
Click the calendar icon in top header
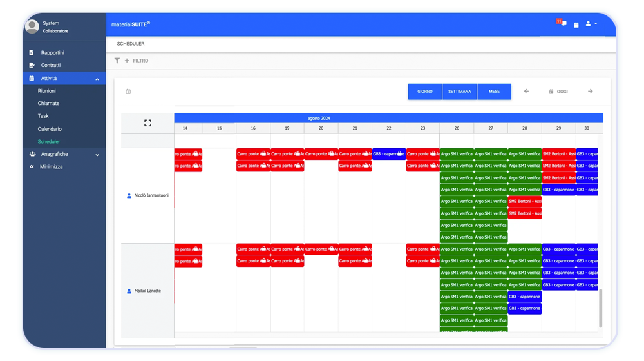(576, 24)
